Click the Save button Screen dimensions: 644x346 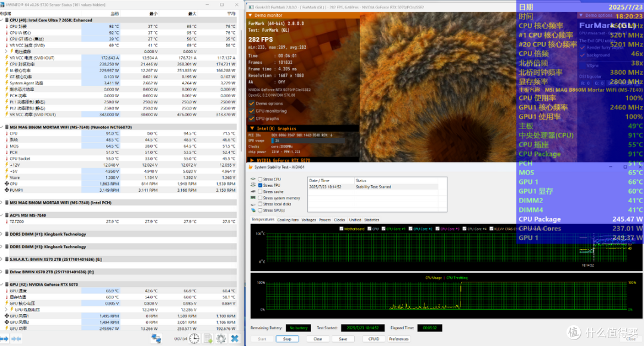pyautogui.click(x=343, y=339)
